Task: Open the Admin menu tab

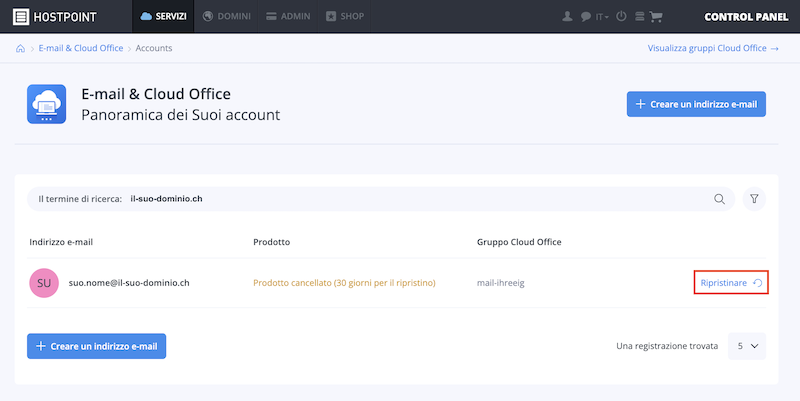Action: point(288,16)
